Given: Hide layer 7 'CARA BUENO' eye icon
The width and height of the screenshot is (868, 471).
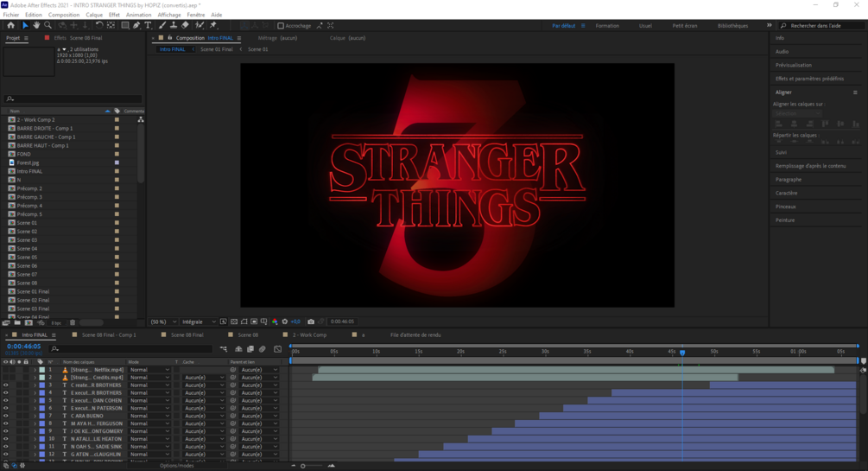Looking at the screenshot, I should [x=6, y=416].
